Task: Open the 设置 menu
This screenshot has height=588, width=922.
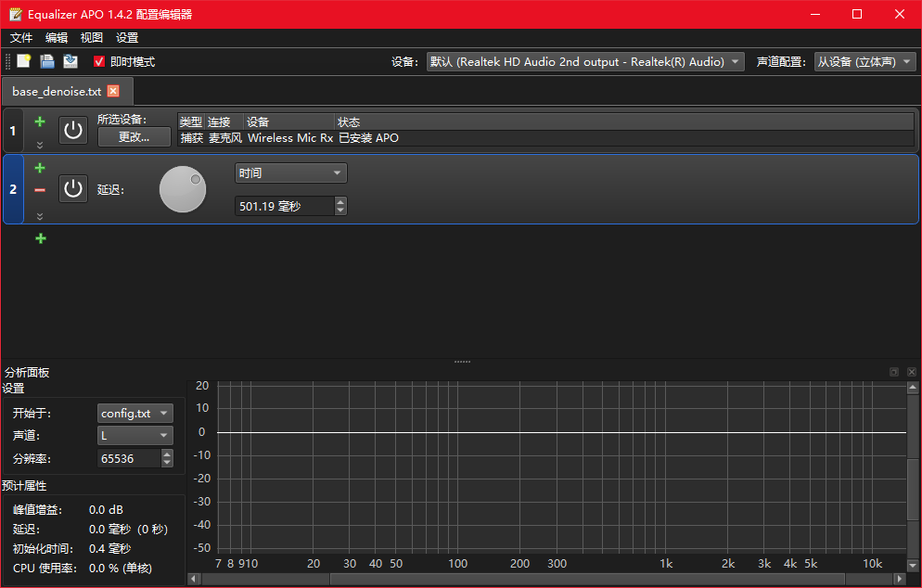Action: 127,38
